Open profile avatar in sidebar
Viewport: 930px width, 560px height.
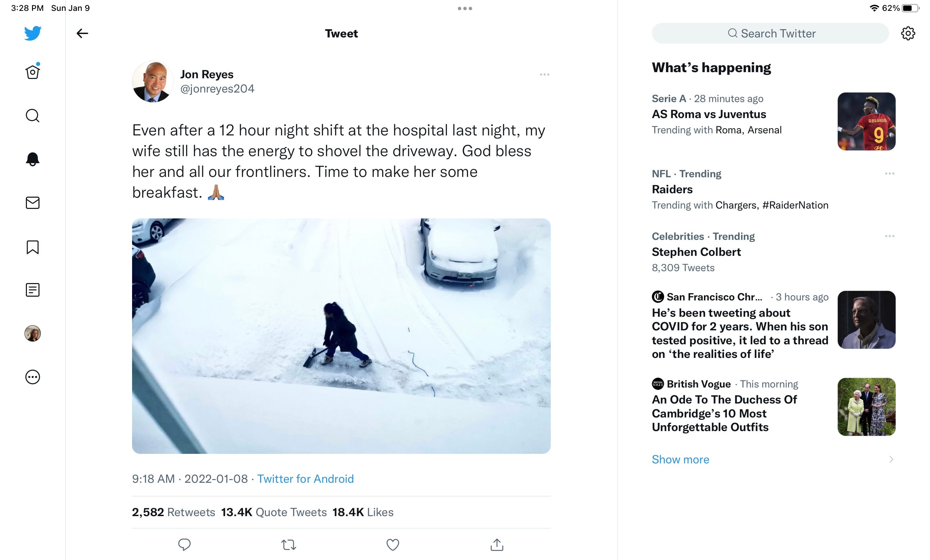(x=32, y=333)
